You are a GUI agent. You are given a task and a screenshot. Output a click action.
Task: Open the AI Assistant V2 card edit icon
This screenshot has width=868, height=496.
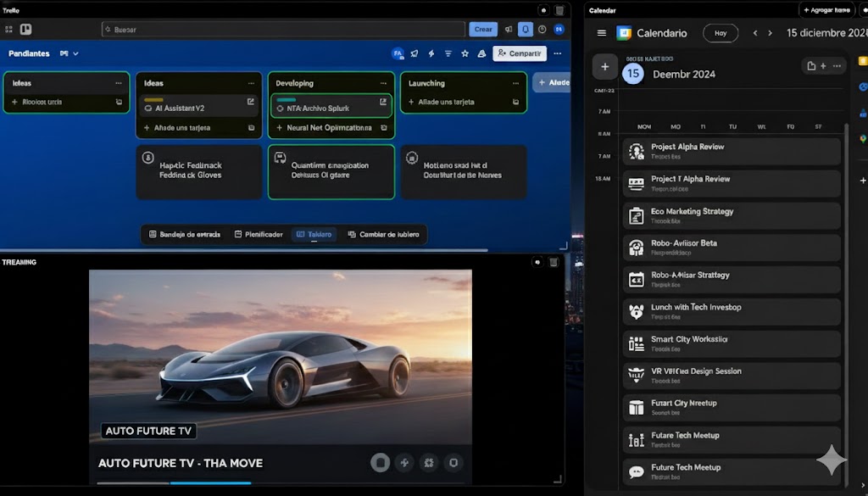tap(250, 102)
